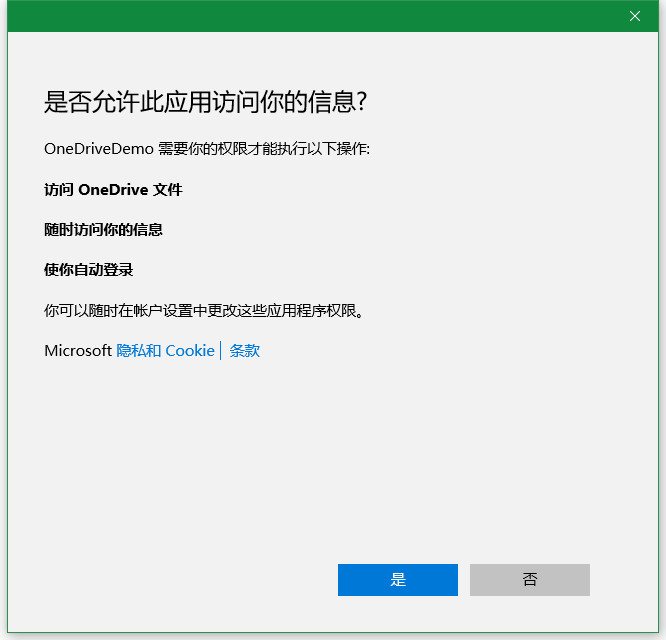Click the text 随时访问你的信息

(103, 230)
